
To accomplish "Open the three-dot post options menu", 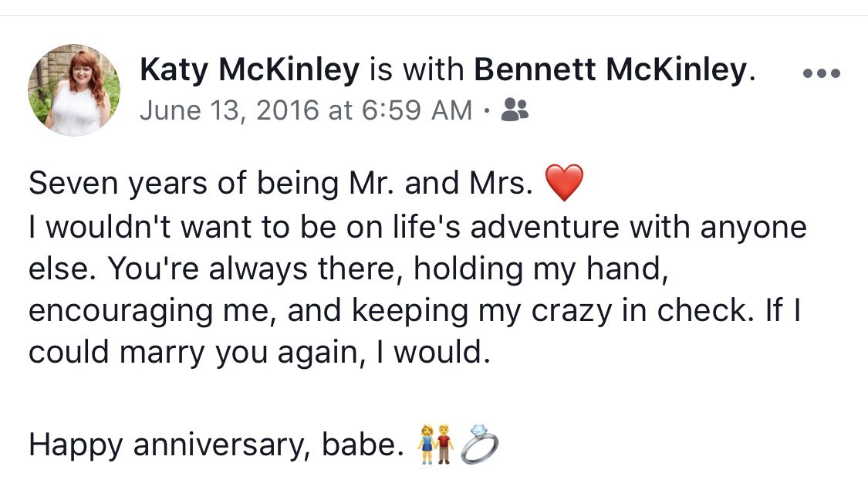I will coord(821,74).
